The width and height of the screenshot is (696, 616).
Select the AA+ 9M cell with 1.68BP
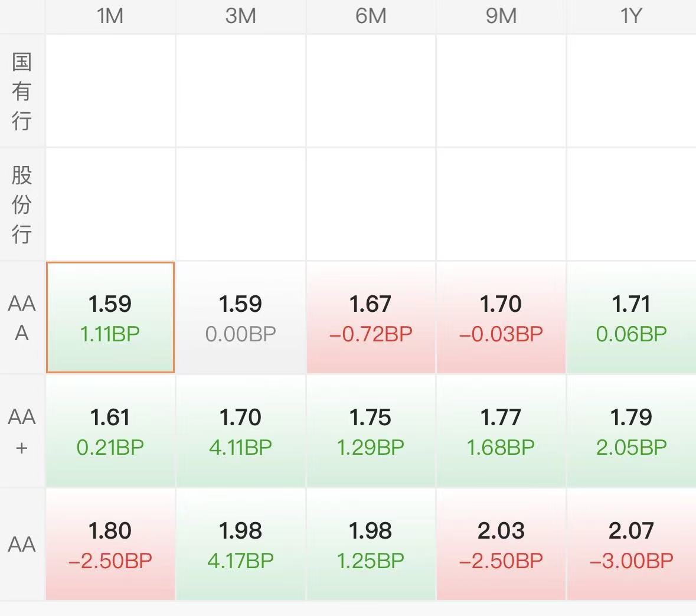tap(501, 431)
